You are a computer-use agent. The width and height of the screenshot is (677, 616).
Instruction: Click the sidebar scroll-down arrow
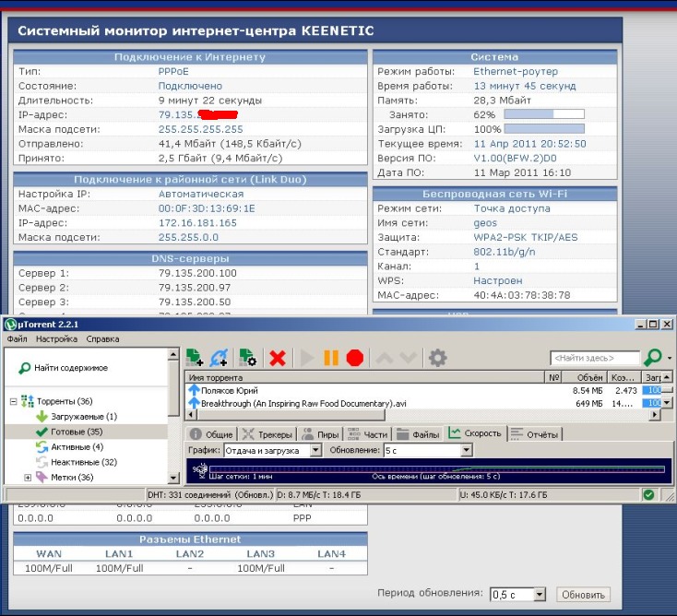click(173, 478)
